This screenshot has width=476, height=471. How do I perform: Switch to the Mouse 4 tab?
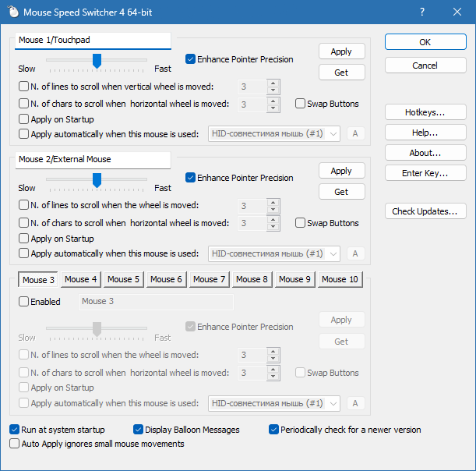point(81,279)
